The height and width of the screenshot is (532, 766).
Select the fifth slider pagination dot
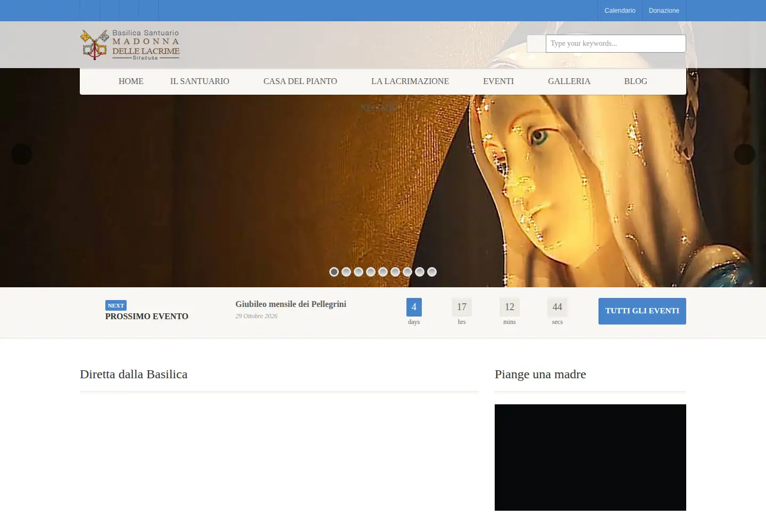383,272
